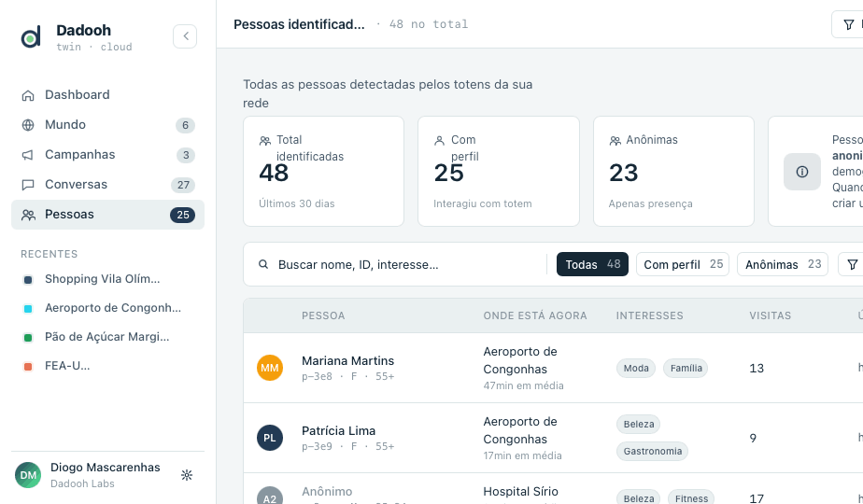Click the PL avatar for Patrícia Lima

[x=270, y=438]
